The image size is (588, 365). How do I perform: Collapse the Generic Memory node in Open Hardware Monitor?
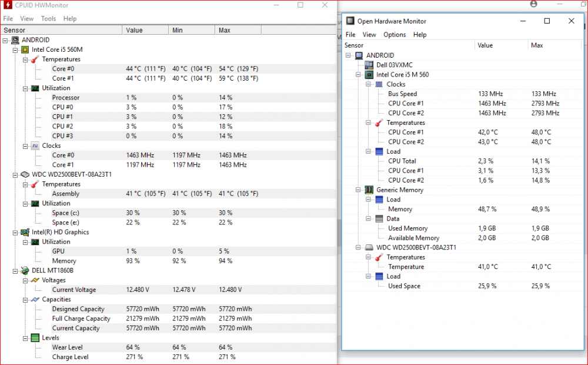click(x=358, y=190)
